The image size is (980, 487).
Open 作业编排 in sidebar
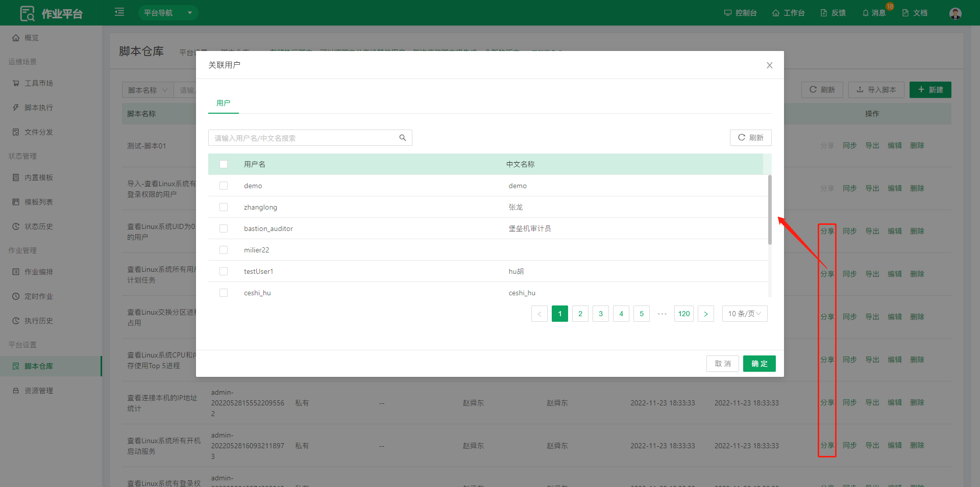tap(51, 272)
